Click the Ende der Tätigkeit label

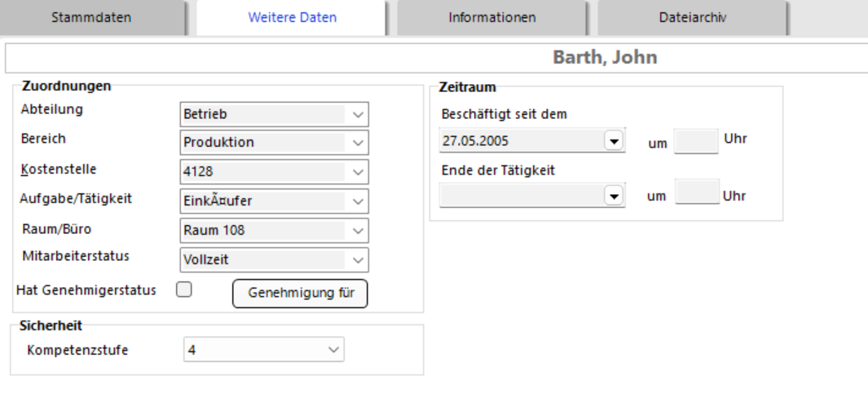(498, 170)
